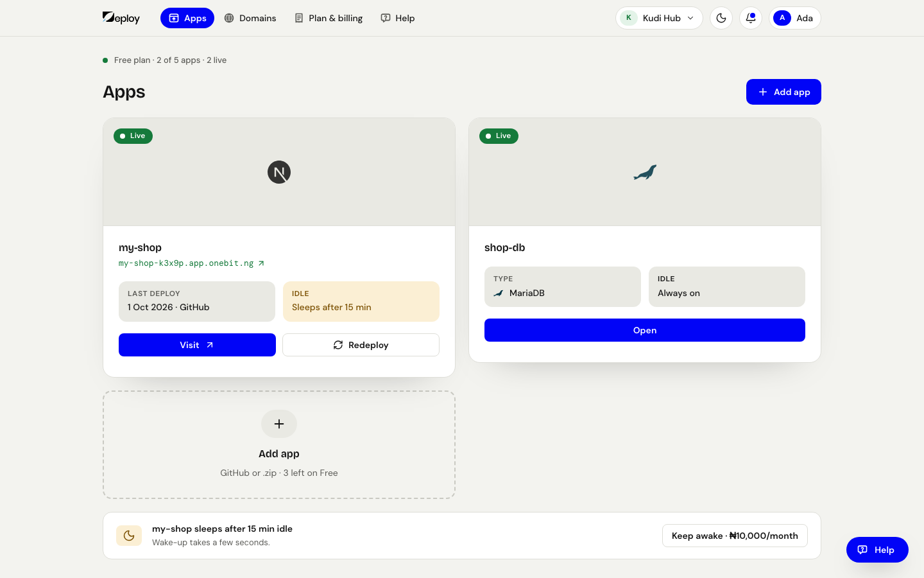This screenshot has width=924, height=578.
Task: Toggle dark mode moon icon
Action: point(721,18)
